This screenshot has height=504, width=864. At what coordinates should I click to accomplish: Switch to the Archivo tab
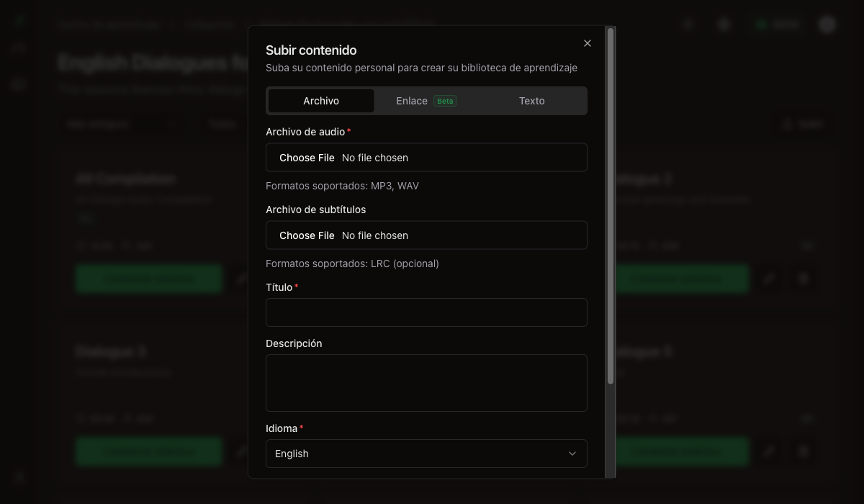point(321,101)
